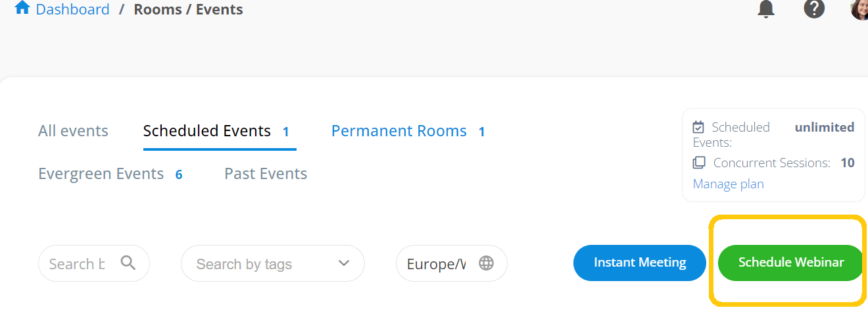View the Past Events tab
Image resolution: width=868 pixels, height=314 pixels.
(266, 174)
